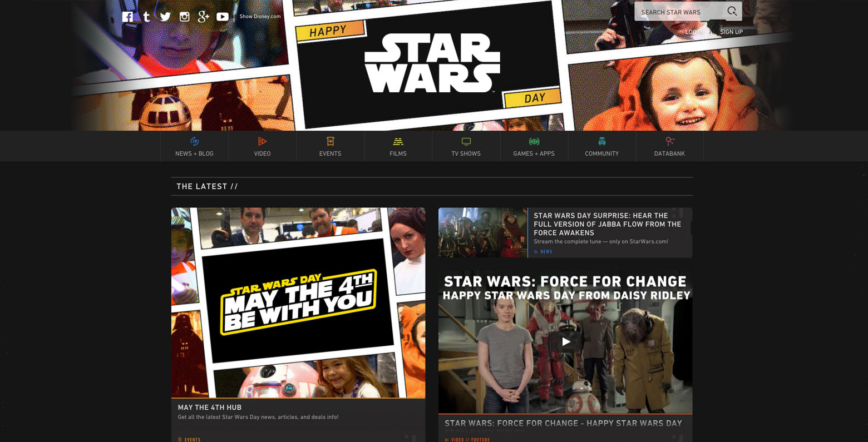
Task: Click the Show Disney.com link
Action: [260, 17]
